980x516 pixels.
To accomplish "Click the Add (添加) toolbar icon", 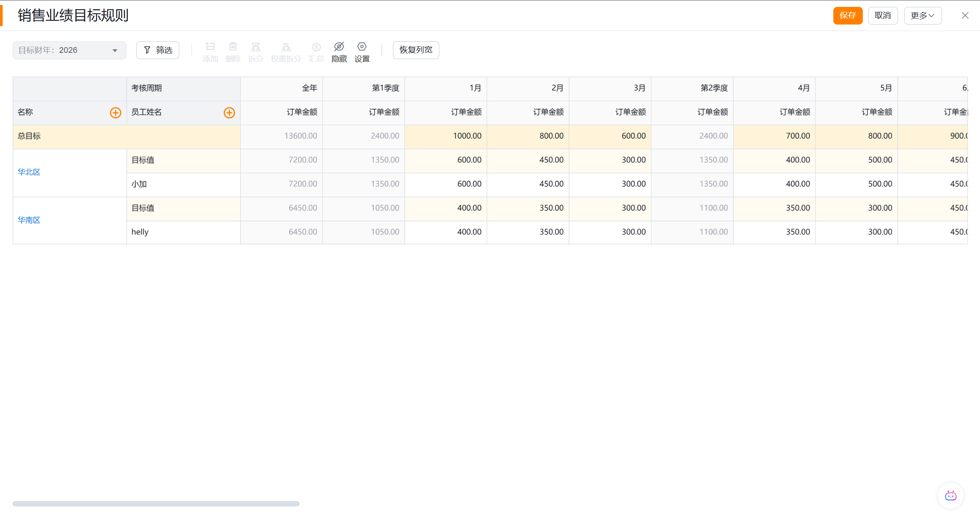I will click(210, 47).
